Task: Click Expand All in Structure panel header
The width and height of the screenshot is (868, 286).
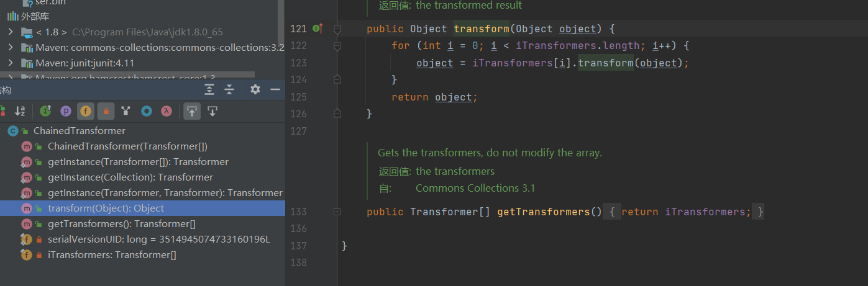Action: pos(209,90)
